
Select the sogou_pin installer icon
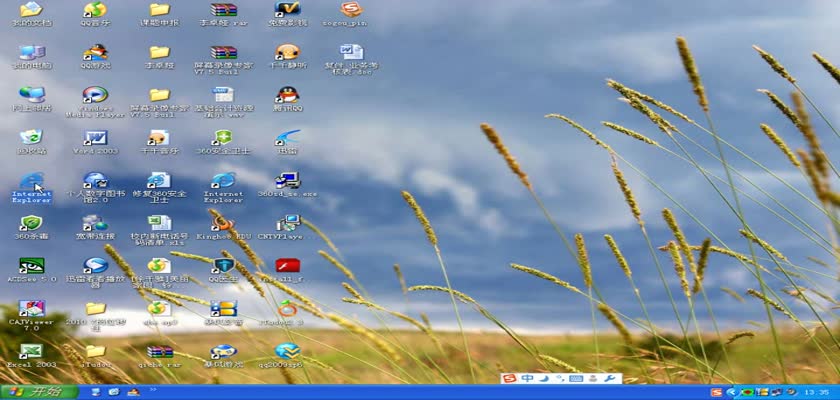coord(351,14)
